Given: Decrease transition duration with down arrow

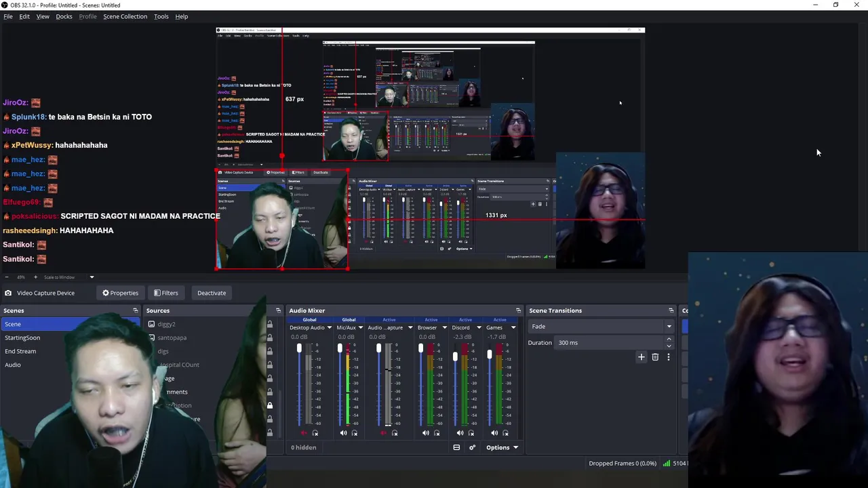Looking at the screenshot, I should click(669, 346).
